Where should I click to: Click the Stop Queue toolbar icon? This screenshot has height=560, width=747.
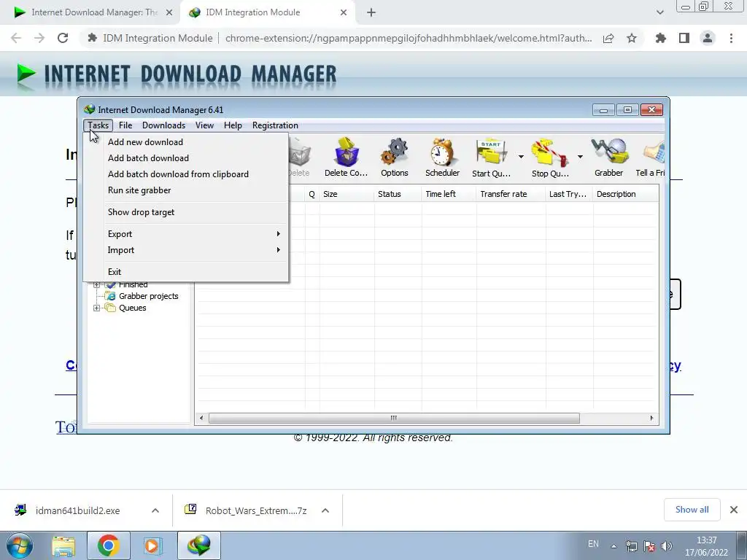point(550,157)
